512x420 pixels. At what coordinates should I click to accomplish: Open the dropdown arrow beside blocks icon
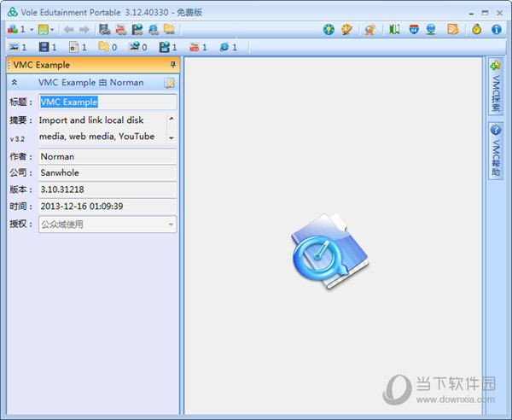tap(32, 30)
